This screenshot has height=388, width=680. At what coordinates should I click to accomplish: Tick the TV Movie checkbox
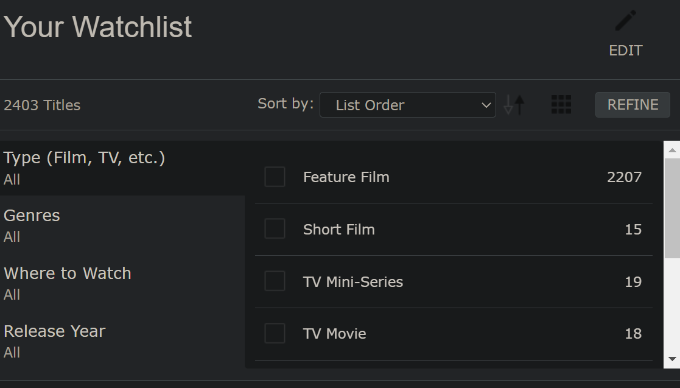[275, 333]
